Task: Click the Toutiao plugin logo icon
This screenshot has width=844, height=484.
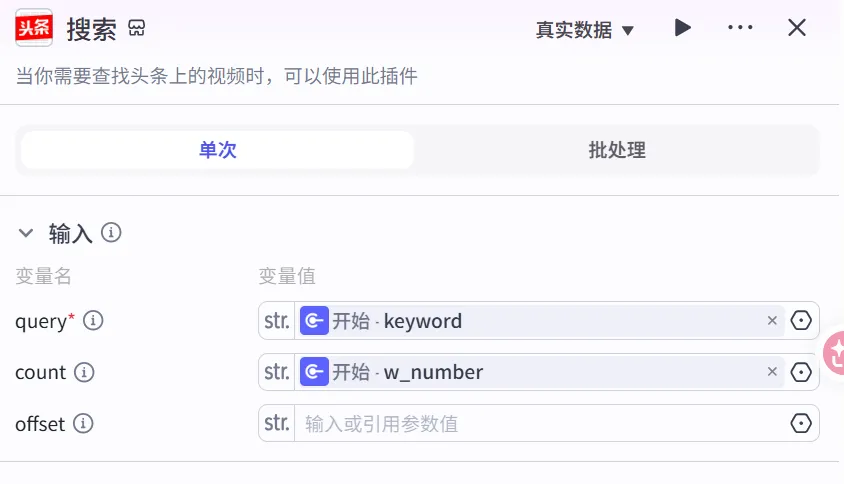Action: click(x=34, y=28)
